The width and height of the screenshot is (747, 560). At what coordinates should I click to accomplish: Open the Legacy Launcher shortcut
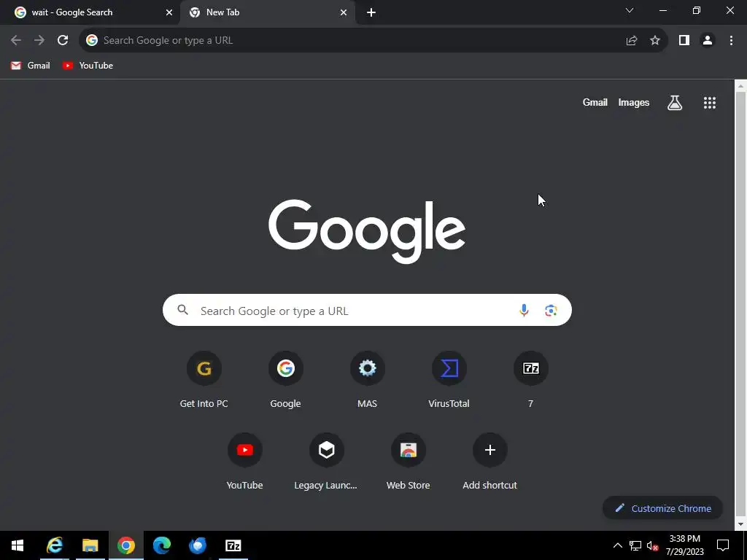coord(326,462)
